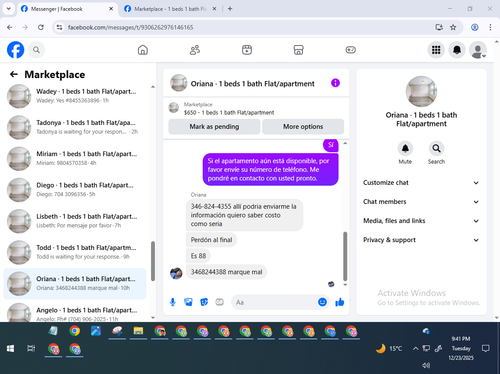Switch to the Marketplace listing browser tab
Viewport: 500px width, 374px height.
pos(170,9)
